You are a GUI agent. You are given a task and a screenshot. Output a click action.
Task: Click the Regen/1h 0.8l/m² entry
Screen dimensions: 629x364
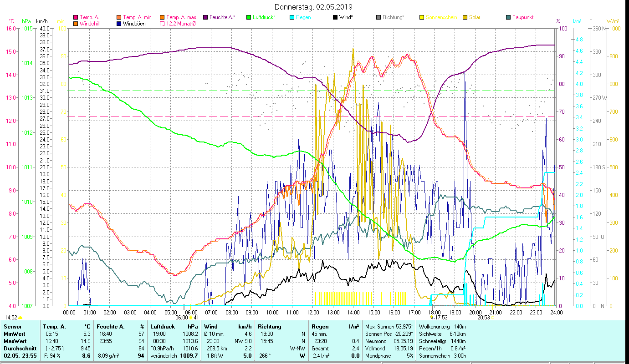[x=442, y=349]
